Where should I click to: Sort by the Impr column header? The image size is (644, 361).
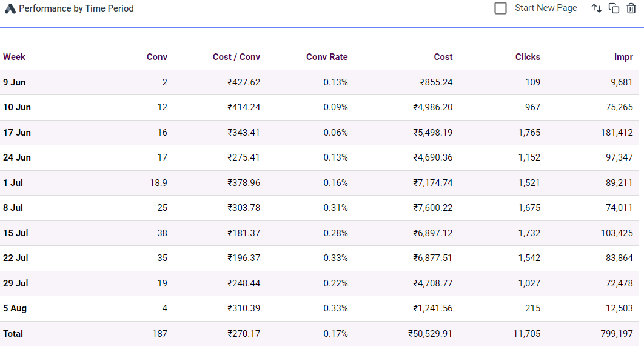point(623,57)
